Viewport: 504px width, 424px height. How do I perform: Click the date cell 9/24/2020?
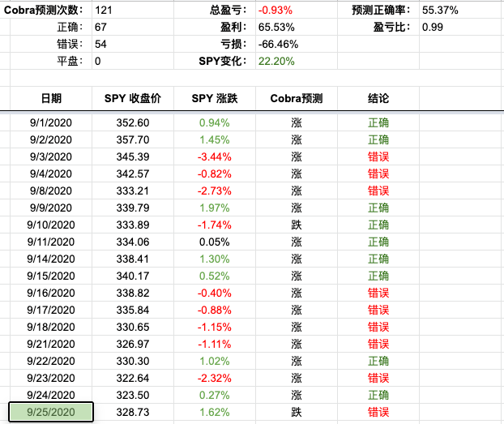coord(51,396)
